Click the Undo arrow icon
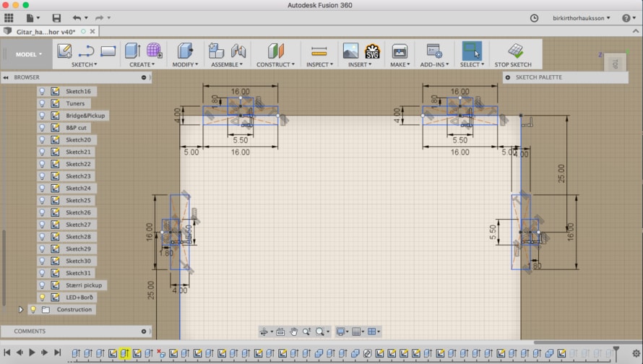The image size is (643, 364). [77, 17]
